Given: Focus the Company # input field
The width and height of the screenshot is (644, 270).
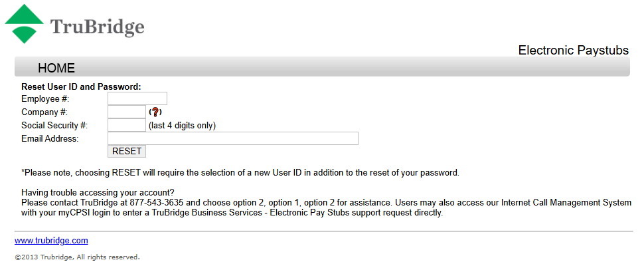Looking at the screenshot, I should coord(126,112).
